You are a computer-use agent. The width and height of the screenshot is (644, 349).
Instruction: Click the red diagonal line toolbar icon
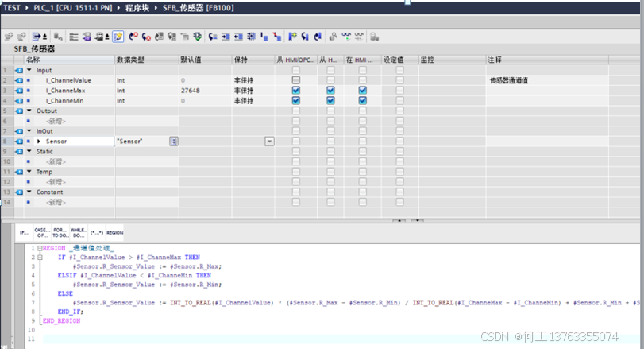(277, 37)
